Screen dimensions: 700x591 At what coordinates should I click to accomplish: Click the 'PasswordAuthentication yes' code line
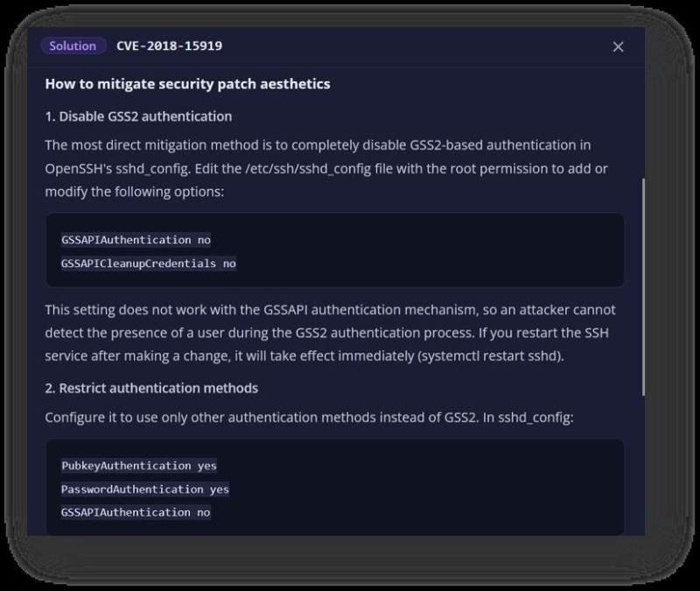(145, 489)
